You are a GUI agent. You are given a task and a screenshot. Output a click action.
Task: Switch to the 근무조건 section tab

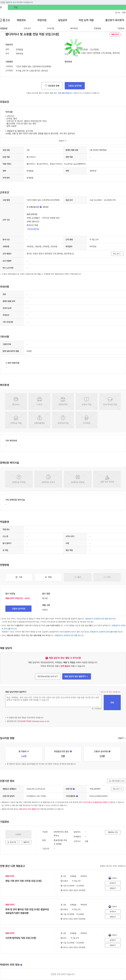[x=27, y=29]
